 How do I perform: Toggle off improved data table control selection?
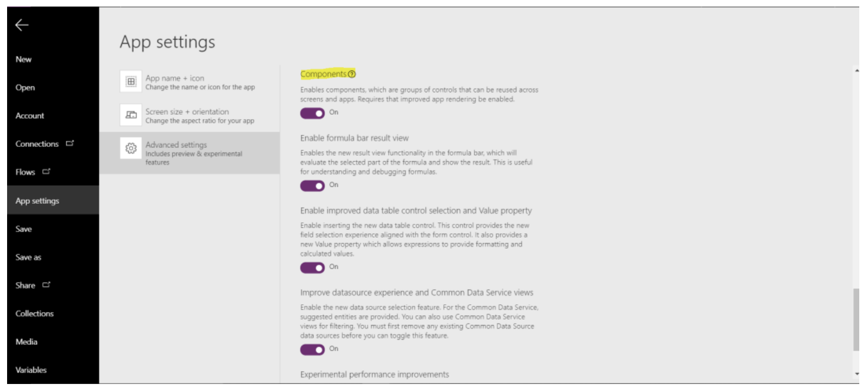click(312, 268)
